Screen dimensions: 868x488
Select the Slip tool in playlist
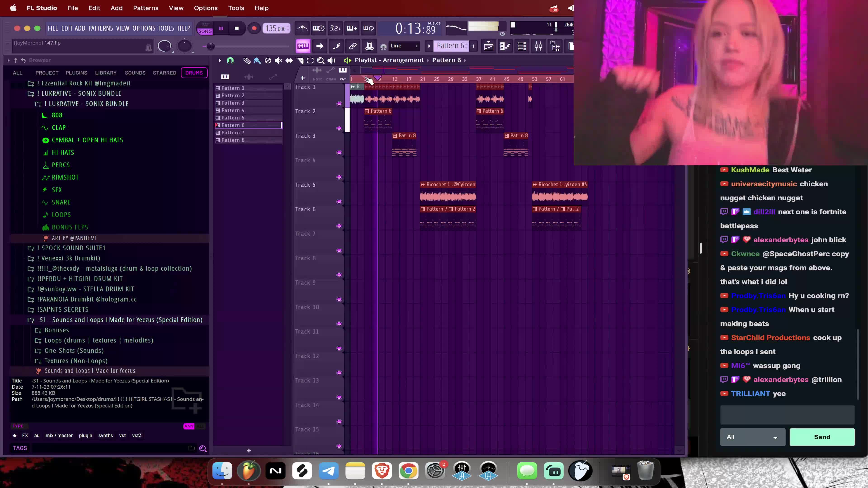coord(289,60)
